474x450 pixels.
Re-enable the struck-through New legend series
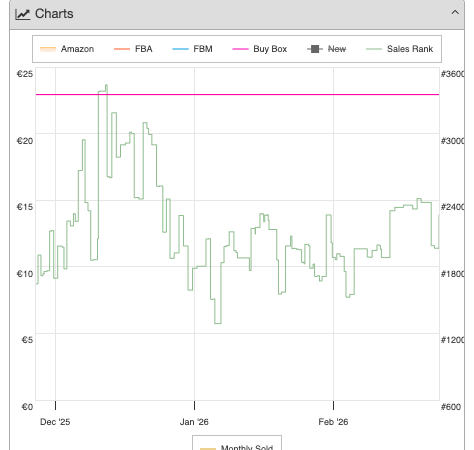tap(327, 49)
